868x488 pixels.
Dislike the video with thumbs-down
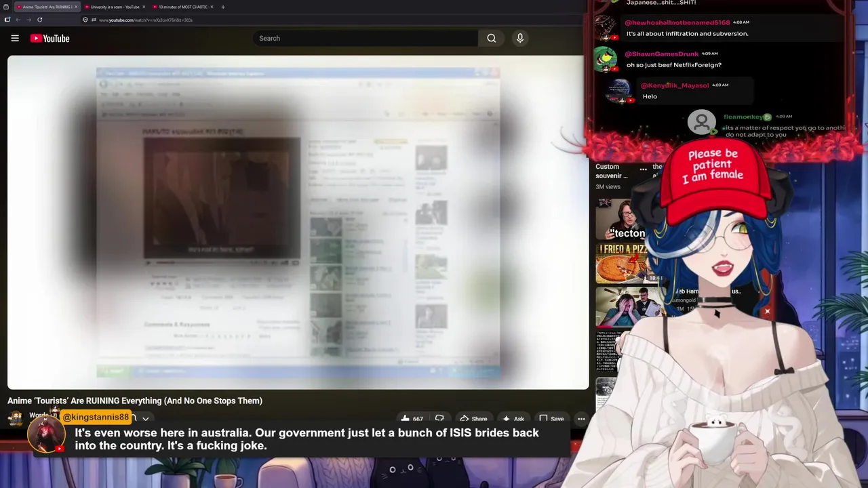coord(439,419)
